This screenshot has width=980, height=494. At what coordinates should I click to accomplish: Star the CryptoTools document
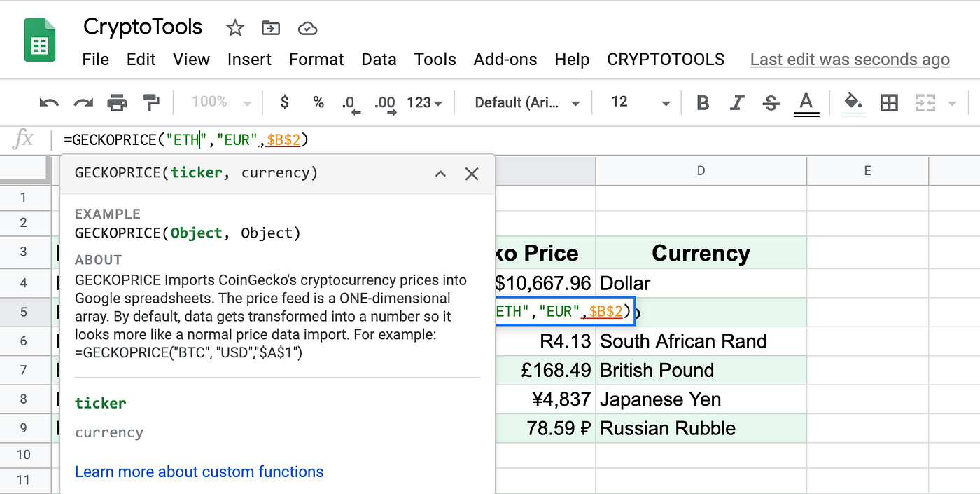click(x=235, y=28)
